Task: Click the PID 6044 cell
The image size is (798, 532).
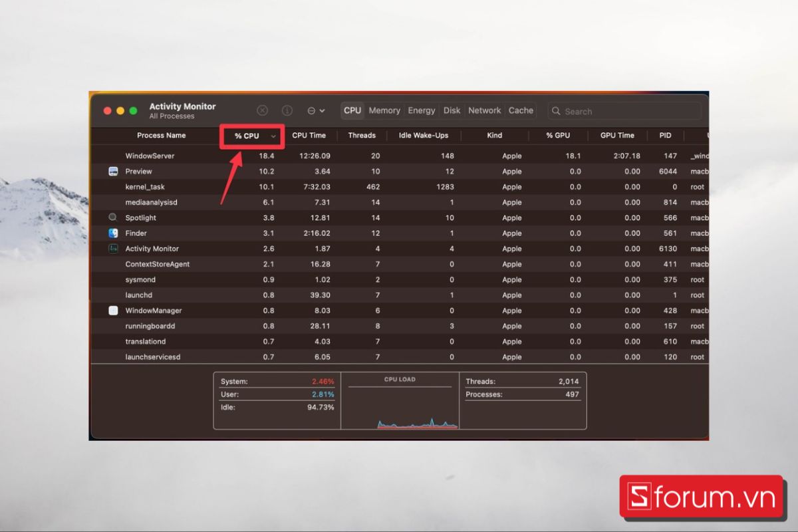Action: pyautogui.click(x=668, y=171)
